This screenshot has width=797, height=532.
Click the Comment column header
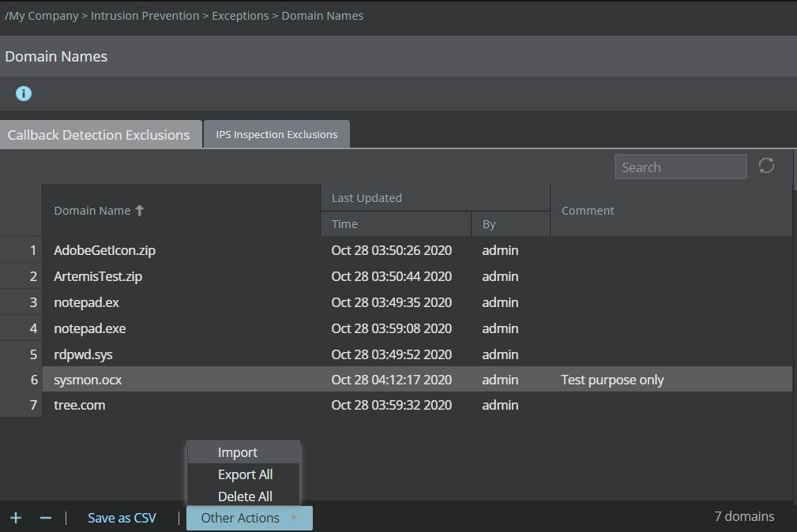coord(671,211)
